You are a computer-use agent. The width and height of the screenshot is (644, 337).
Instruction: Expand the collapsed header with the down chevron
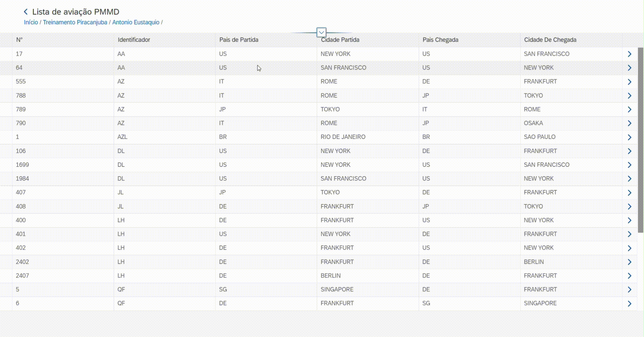pos(321,33)
